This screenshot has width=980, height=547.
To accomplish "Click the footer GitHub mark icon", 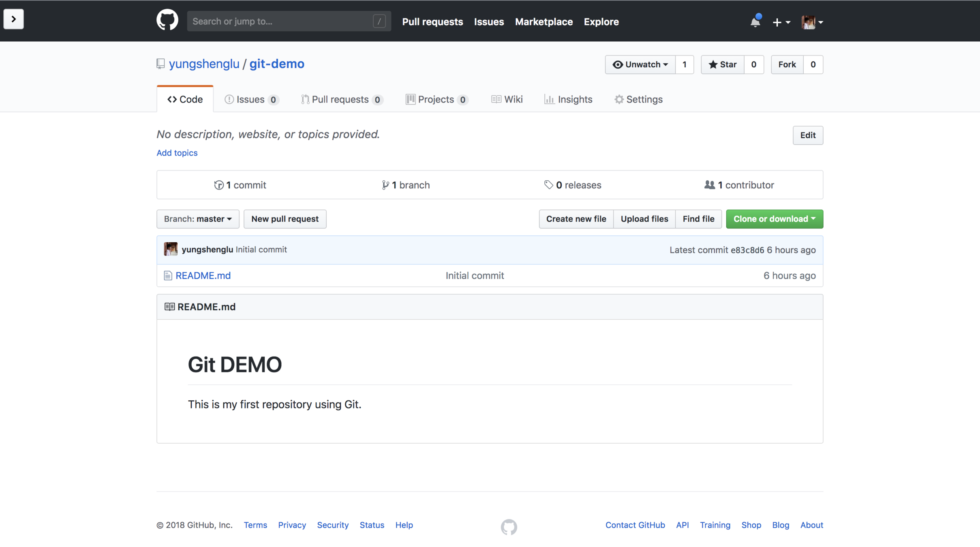I will [x=509, y=527].
